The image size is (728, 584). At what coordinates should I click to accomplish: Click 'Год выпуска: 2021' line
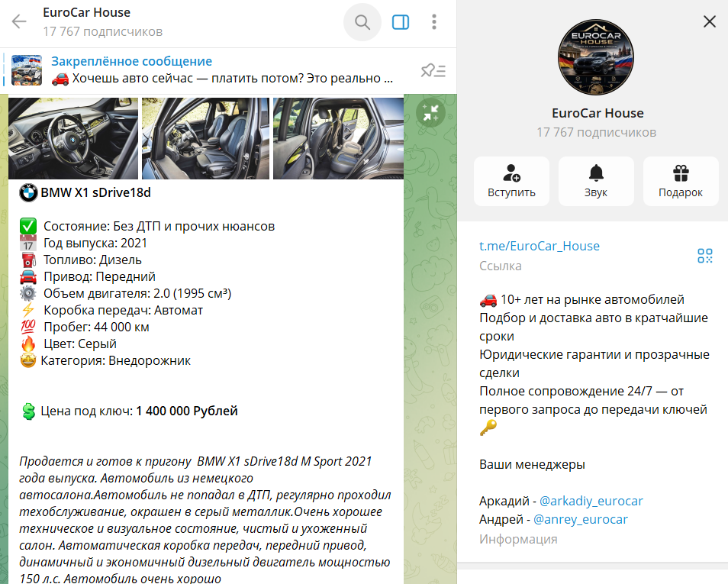coord(95,243)
